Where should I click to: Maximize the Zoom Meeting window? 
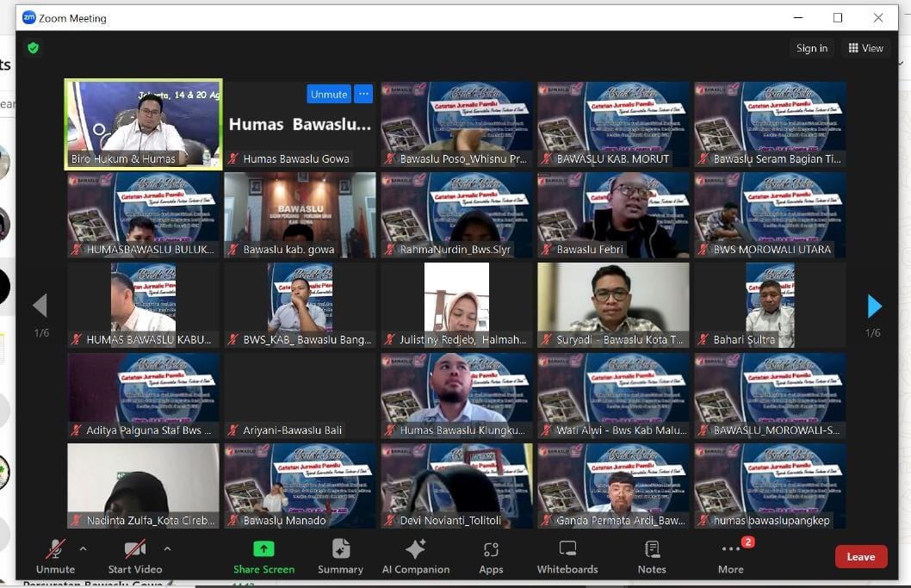click(838, 17)
